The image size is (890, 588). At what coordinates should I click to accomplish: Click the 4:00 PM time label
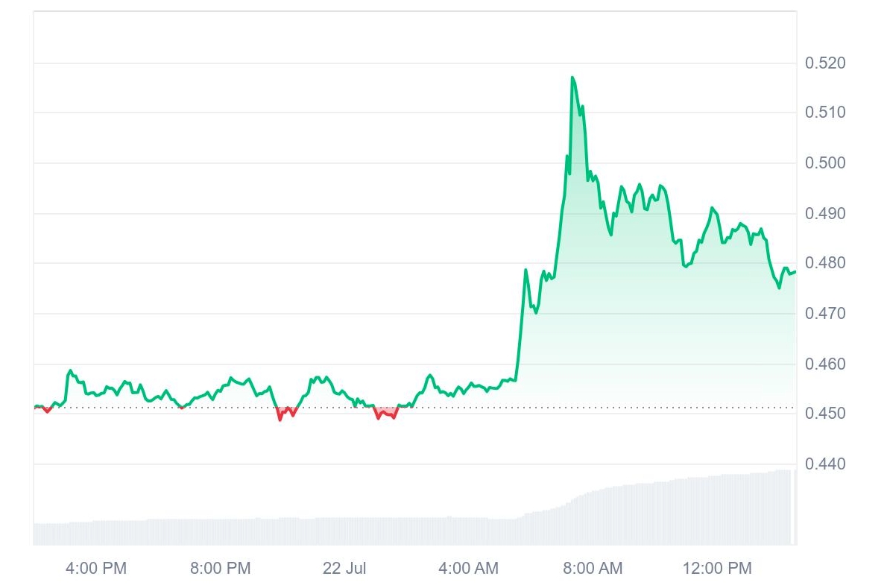click(x=96, y=569)
